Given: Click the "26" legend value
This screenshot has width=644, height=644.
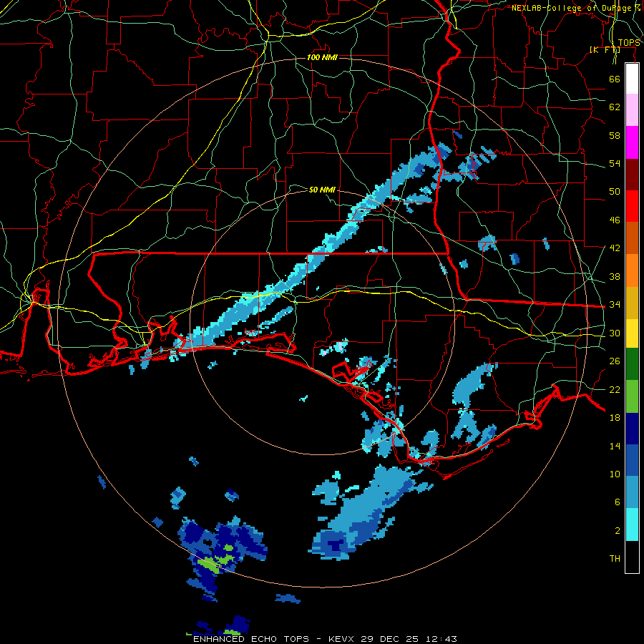Looking at the screenshot, I should pyautogui.click(x=615, y=361).
